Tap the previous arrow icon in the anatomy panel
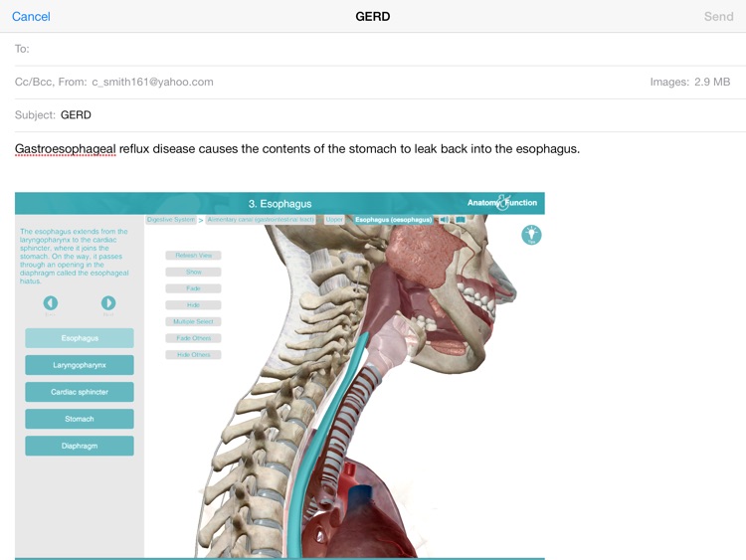This screenshot has height=560, width=746. [51, 303]
